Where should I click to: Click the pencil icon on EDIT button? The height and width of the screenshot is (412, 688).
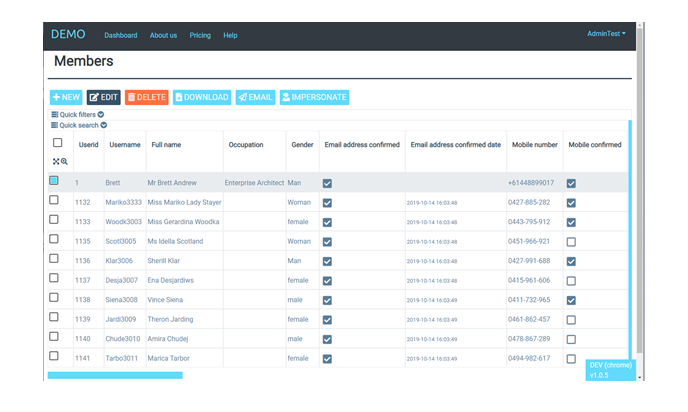tap(94, 97)
